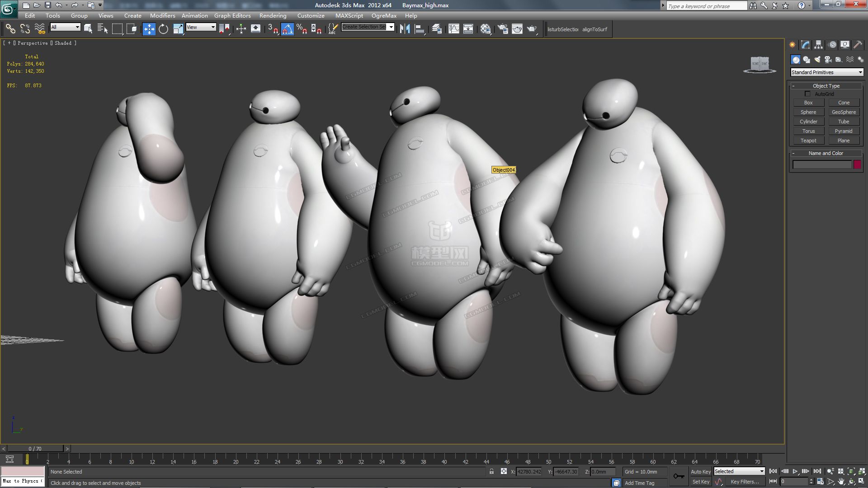
Task: Select the Cameras category icon
Action: [x=828, y=60]
